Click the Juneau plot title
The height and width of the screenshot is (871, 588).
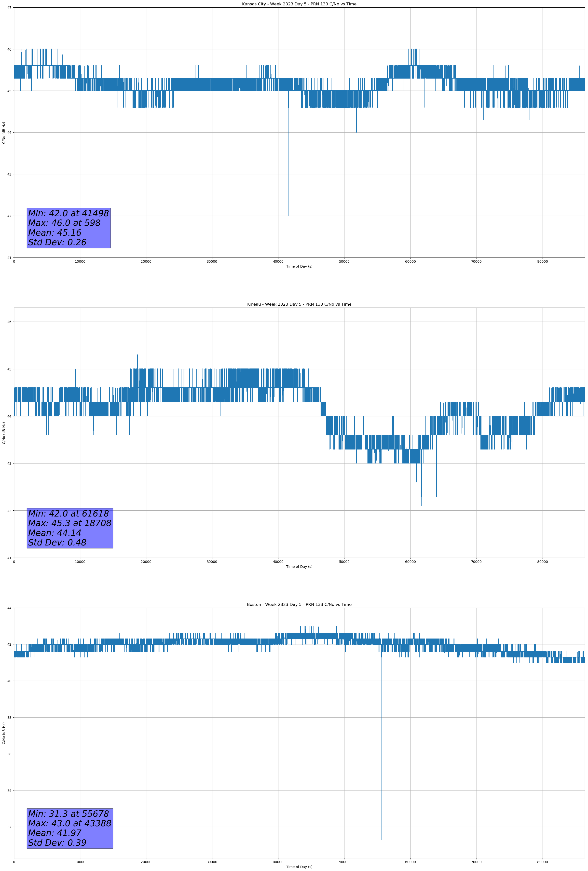click(x=299, y=304)
